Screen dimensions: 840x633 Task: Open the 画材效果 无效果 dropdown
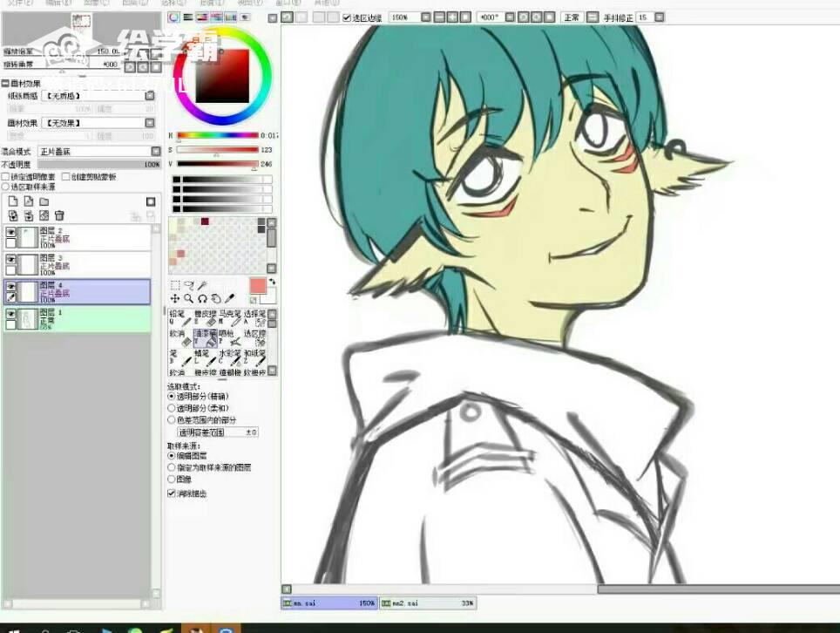coord(98,123)
